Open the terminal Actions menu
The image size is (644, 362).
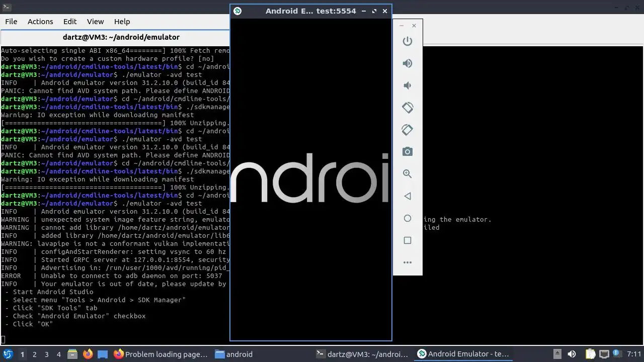[x=40, y=22]
